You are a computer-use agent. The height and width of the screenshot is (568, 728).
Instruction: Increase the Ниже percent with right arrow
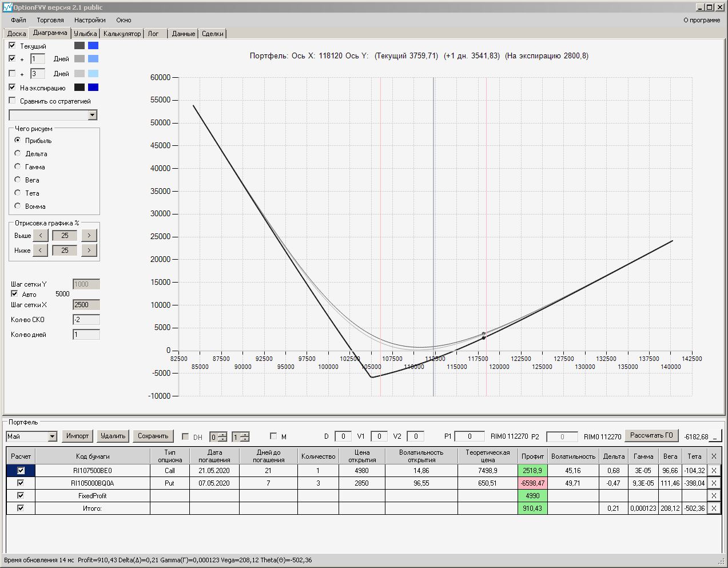(x=89, y=251)
